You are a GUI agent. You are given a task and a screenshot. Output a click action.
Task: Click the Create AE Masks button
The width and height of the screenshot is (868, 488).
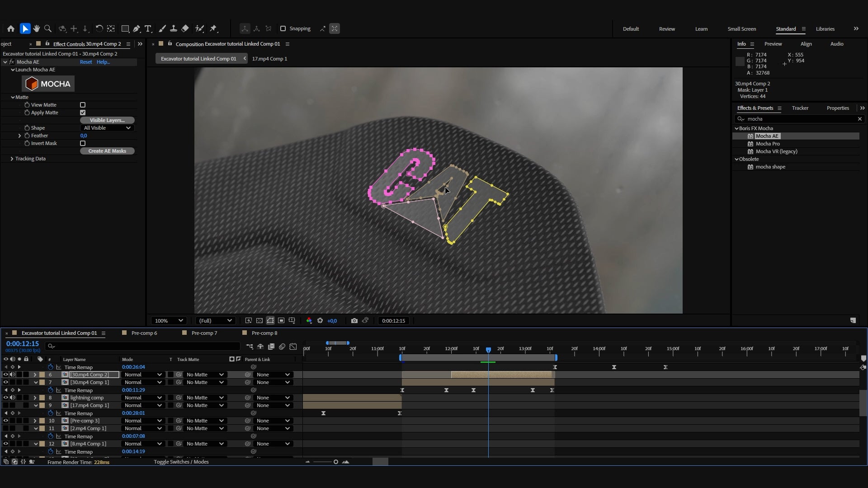pyautogui.click(x=107, y=151)
